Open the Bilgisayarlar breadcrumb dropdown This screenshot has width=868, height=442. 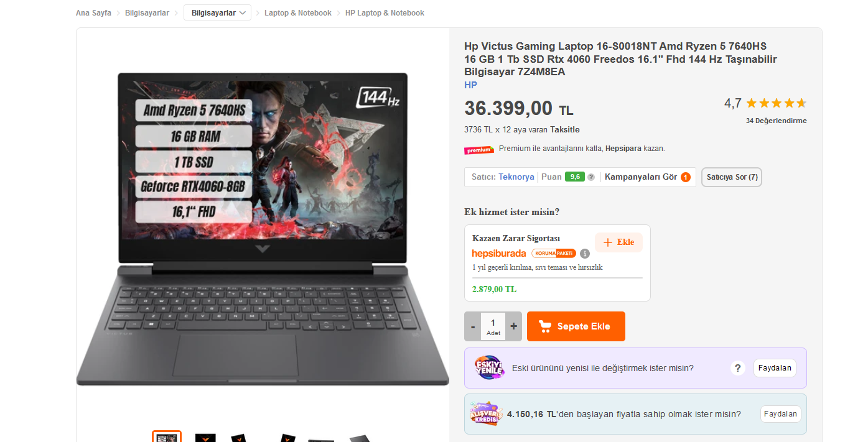217,12
